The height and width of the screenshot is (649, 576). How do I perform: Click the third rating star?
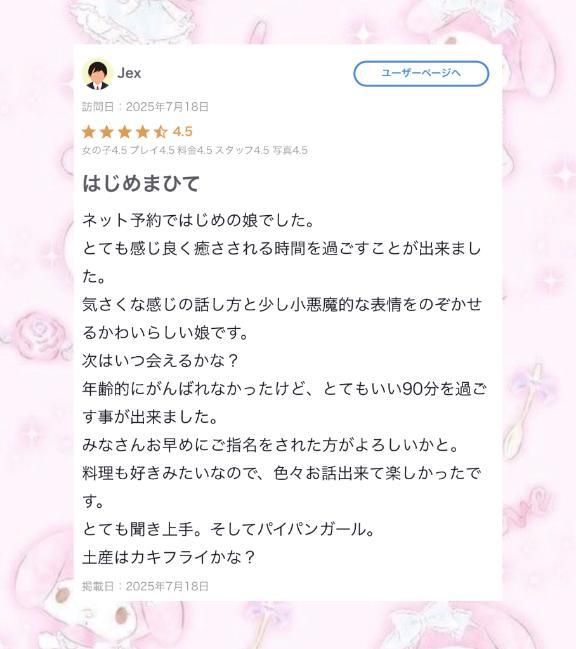(125, 132)
